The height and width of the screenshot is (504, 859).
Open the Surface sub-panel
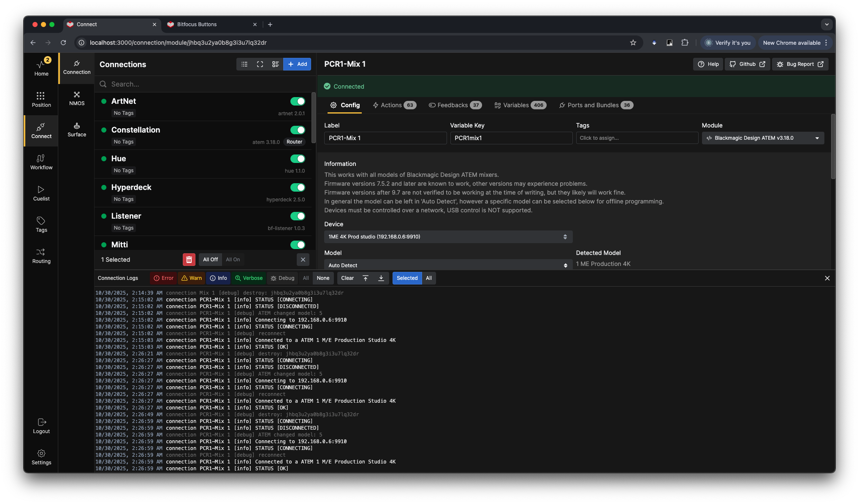(x=77, y=129)
